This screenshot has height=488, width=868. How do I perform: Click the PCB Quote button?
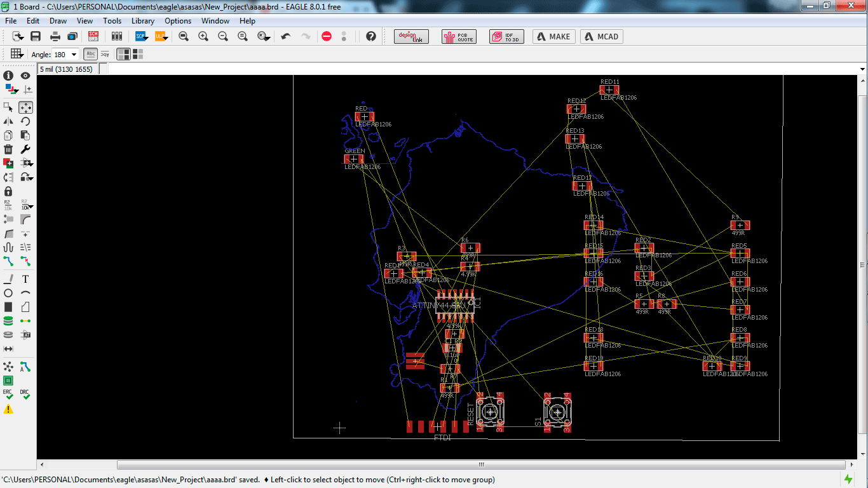[x=458, y=36]
